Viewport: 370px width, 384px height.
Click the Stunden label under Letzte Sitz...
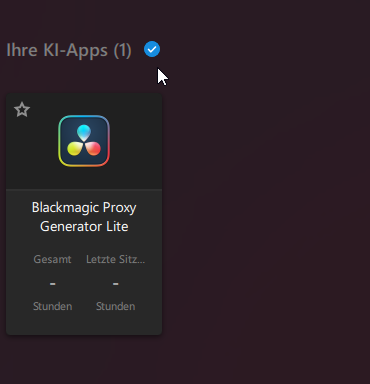116,306
